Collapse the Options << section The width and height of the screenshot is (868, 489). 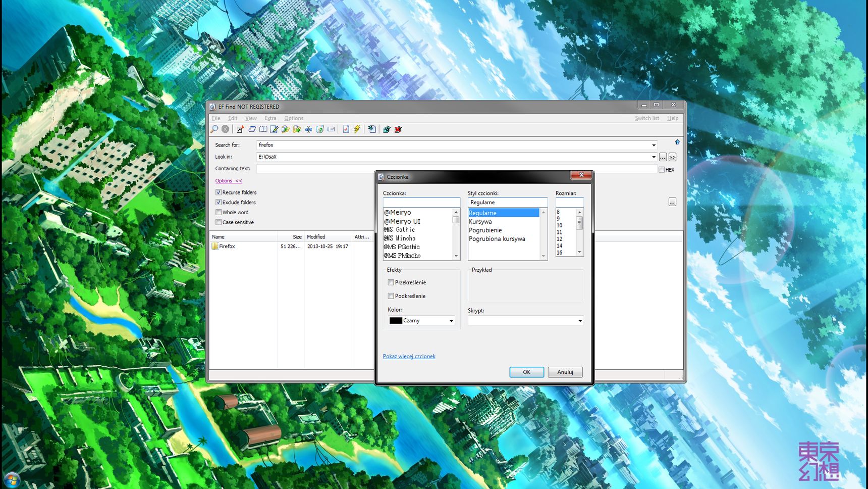pos(229,181)
